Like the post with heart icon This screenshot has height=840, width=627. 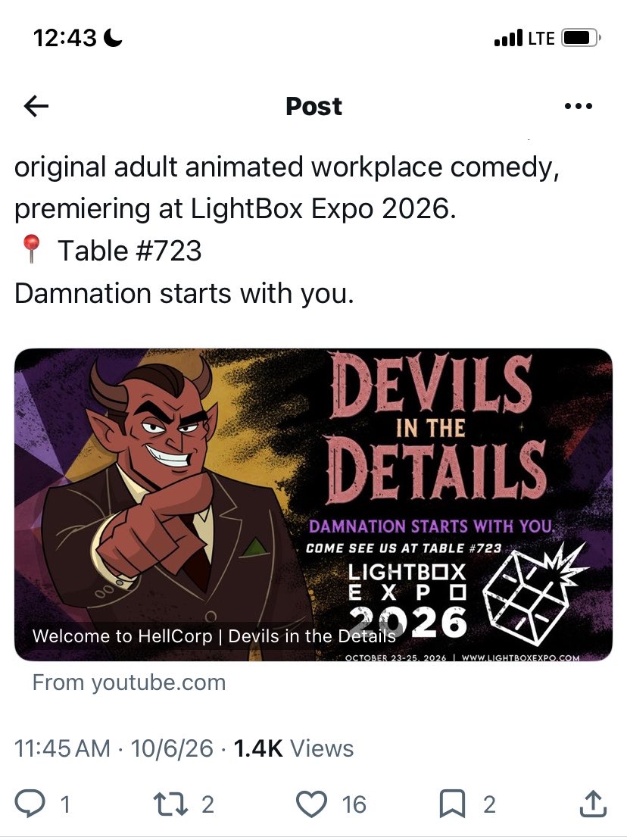coord(312,804)
